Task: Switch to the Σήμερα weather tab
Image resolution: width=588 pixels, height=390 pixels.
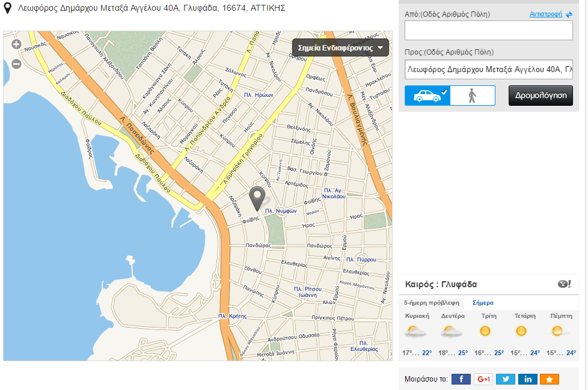Action: [483, 303]
